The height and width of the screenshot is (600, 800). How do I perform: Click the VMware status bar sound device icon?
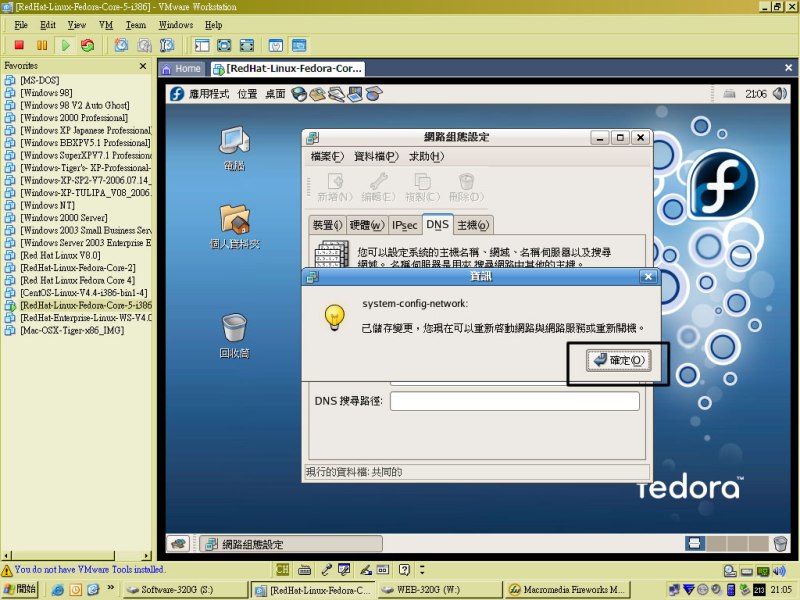[x=779, y=571]
